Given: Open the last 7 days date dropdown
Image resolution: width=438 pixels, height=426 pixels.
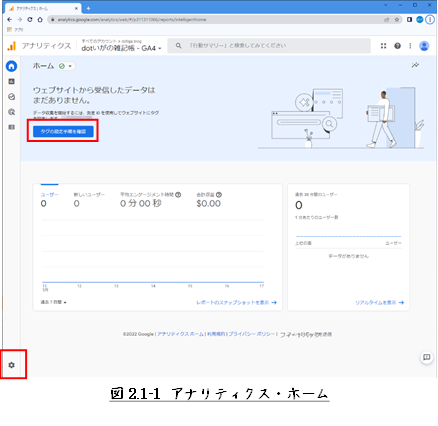Looking at the screenshot, I should (53, 302).
